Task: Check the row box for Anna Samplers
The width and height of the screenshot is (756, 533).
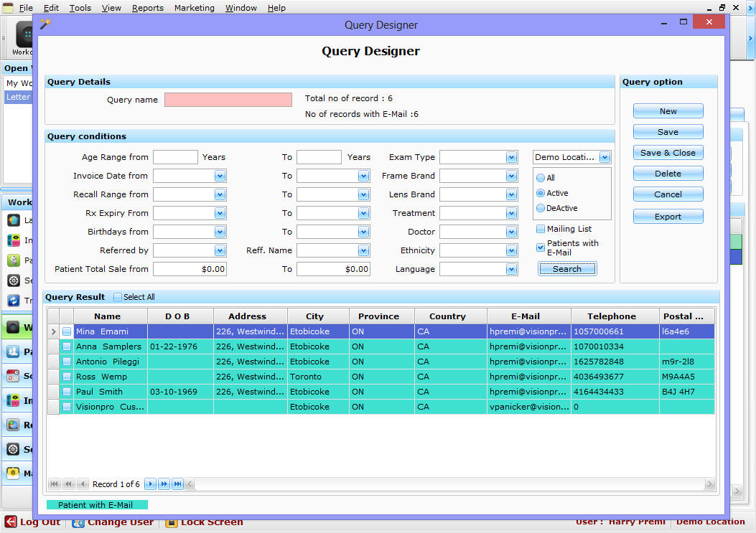Action: point(67,346)
